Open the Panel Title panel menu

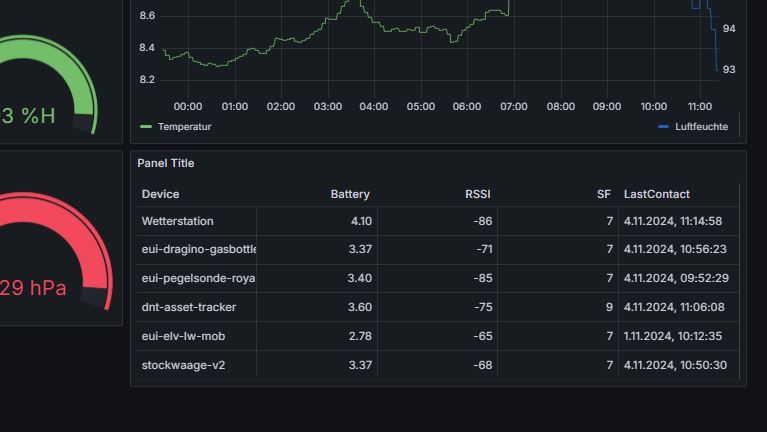point(166,163)
